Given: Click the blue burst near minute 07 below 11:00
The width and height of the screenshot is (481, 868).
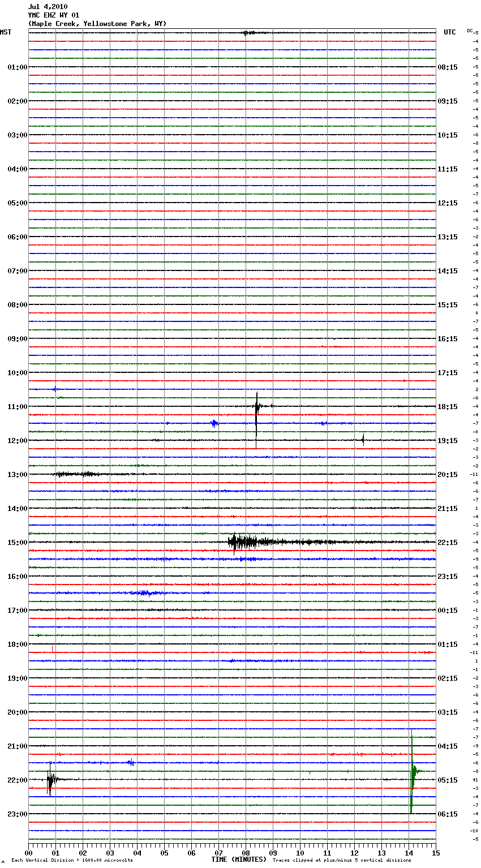Looking at the screenshot, I should click(x=214, y=423).
